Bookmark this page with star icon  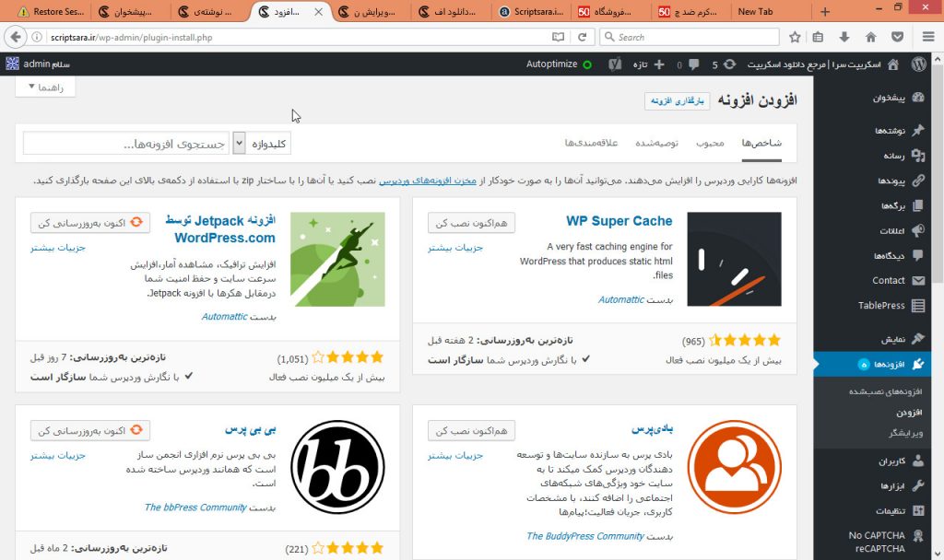[795, 37]
